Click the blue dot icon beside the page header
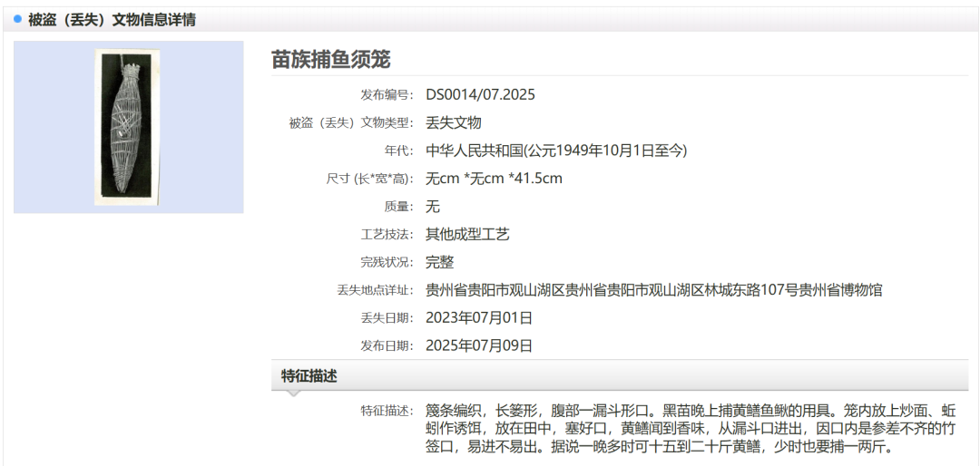Screen dimensions: 980x466 17,19
